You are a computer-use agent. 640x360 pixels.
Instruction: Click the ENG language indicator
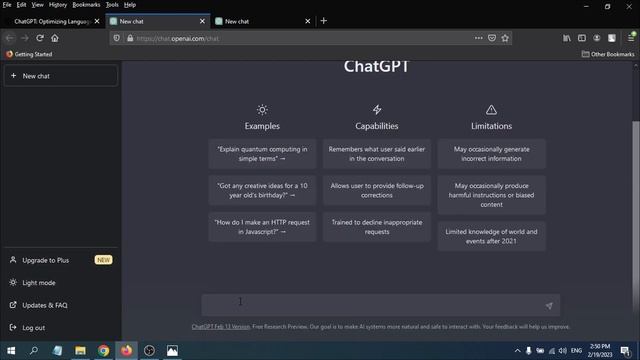[x=576, y=351]
